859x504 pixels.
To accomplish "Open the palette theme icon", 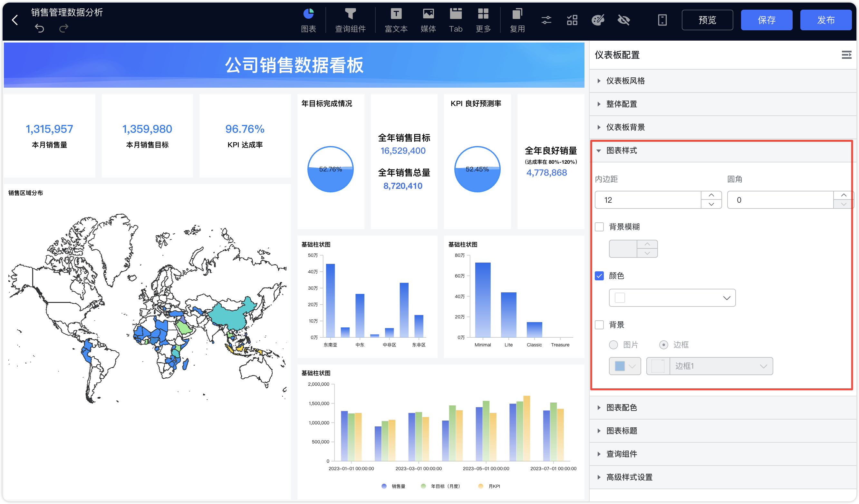I will (x=598, y=20).
